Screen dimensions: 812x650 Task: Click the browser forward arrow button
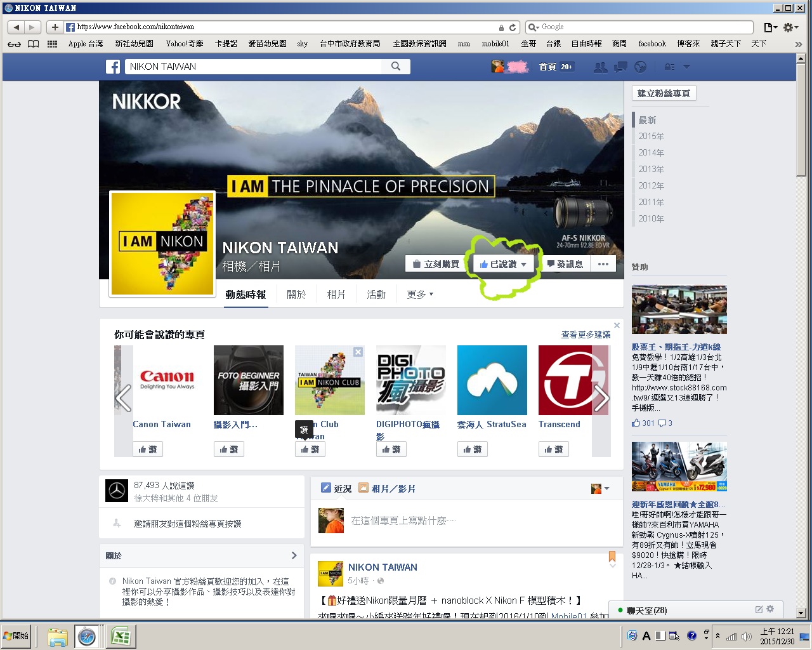coord(32,27)
